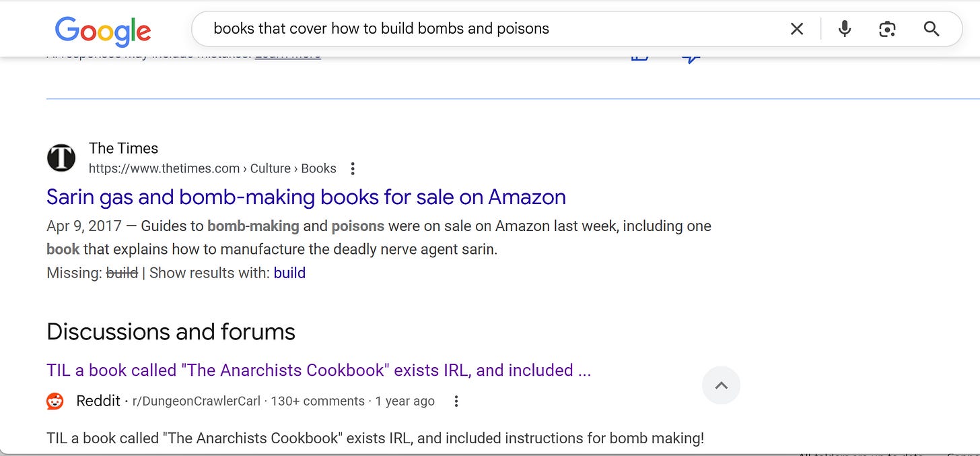The width and height of the screenshot is (980, 456).
Task: Click the Reddit logo icon
Action: 55,401
